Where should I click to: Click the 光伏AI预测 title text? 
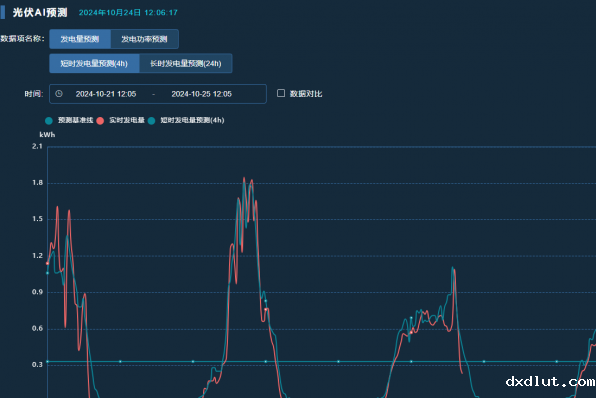(x=40, y=13)
